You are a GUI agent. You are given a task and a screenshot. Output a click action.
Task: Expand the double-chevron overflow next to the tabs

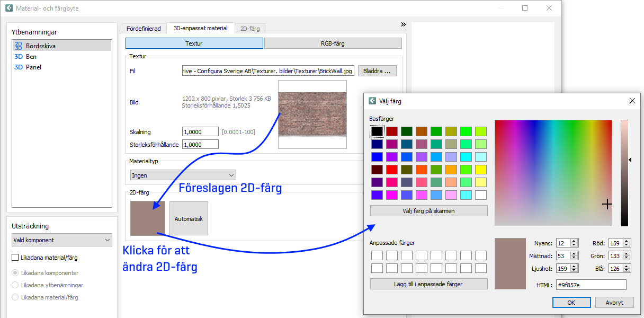pyautogui.click(x=403, y=24)
